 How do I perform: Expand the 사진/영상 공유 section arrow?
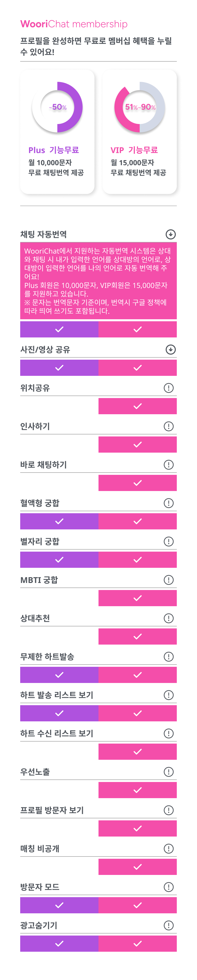click(x=171, y=350)
